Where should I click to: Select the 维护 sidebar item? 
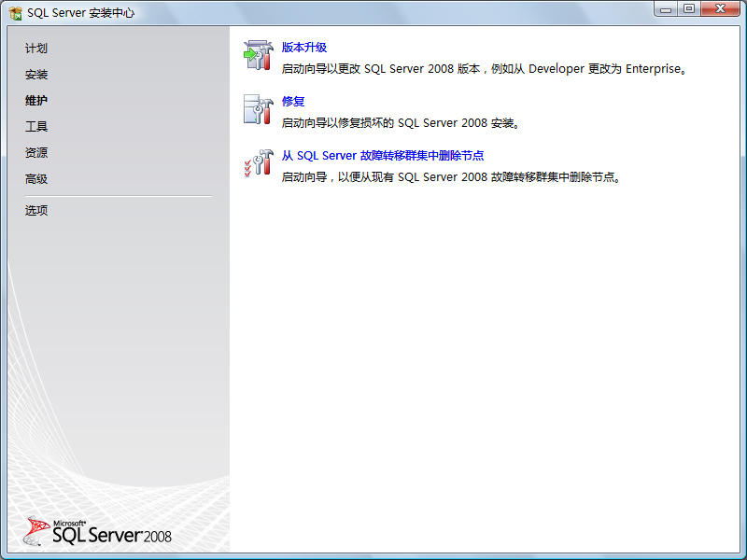(36, 101)
